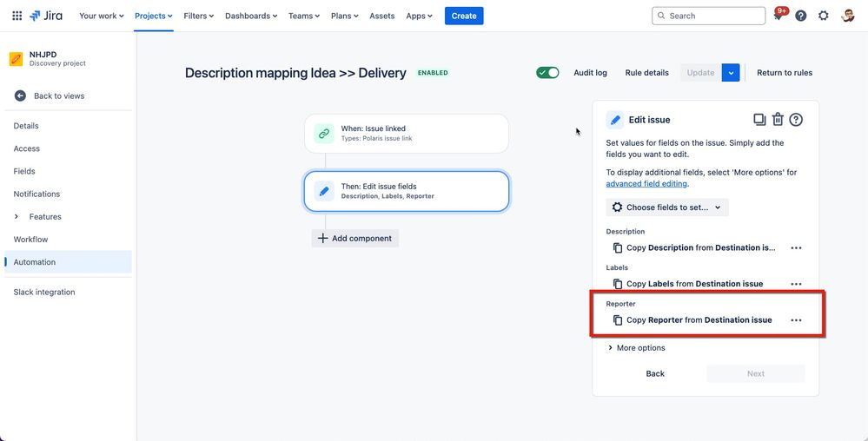The height and width of the screenshot is (441, 868).
Task: Open the Audit log
Action: [x=590, y=72]
